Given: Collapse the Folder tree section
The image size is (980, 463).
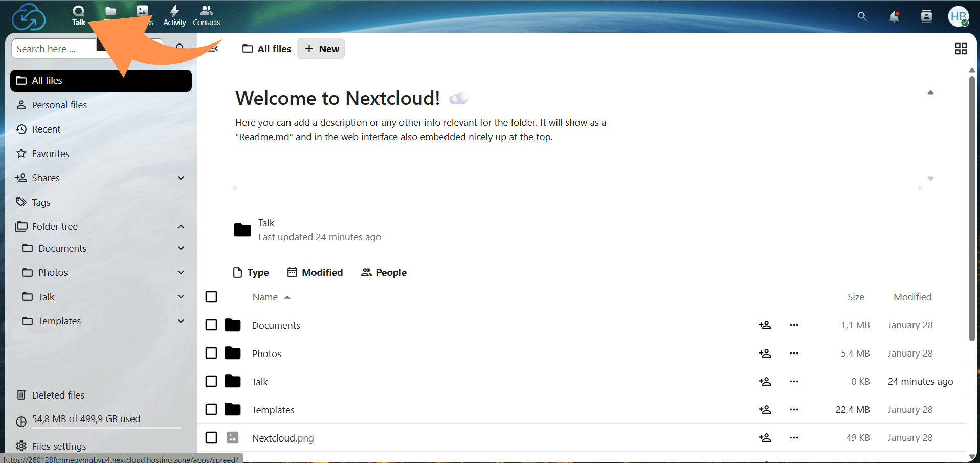Looking at the screenshot, I should [181, 227].
